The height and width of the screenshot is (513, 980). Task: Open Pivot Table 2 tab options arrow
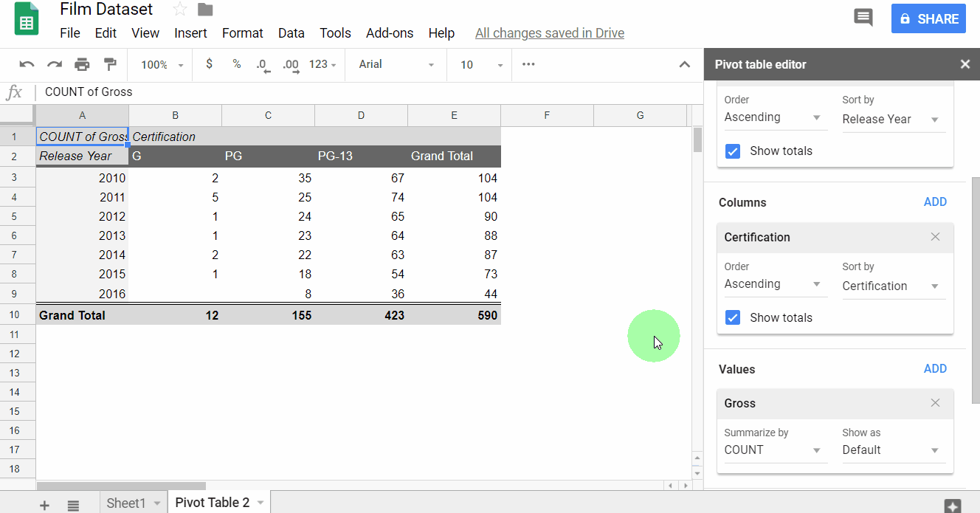(x=260, y=503)
